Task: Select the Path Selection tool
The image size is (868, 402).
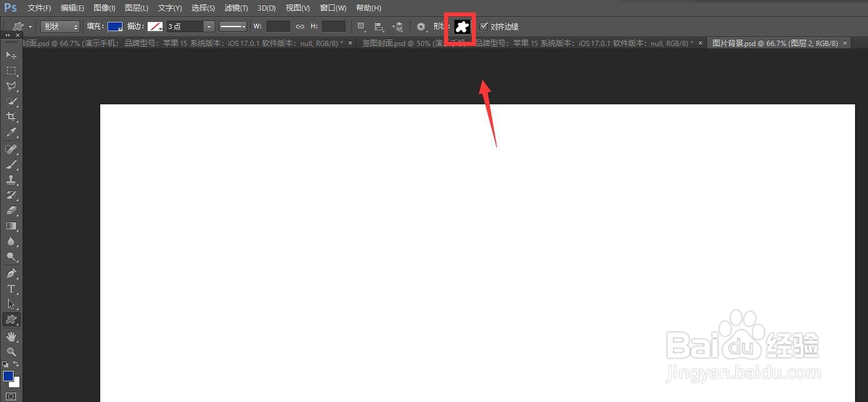Action: [x=11, y=304]
